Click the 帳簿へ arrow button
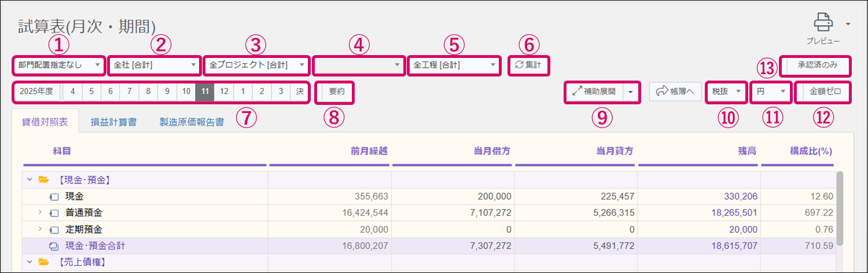Image resolution: width=868 pixels, height=273 pixels. (675, 92)
